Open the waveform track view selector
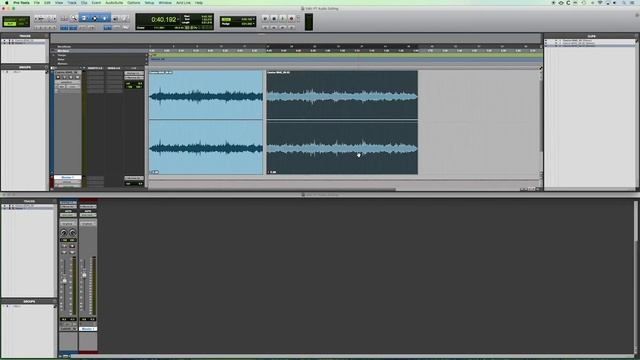Image resolution: width=640 pixels, height=360 pixels. pyautogui.click(x=67, y=82)
